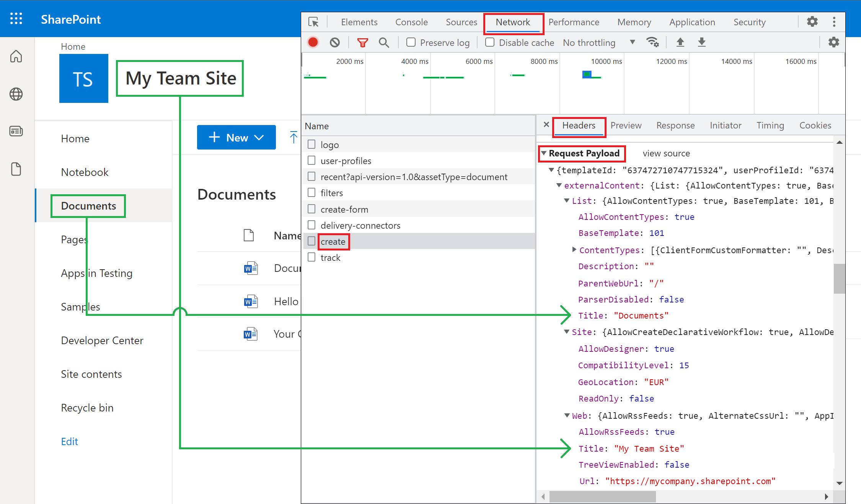Select the inspect element cursor tool

tap(314, 22)
